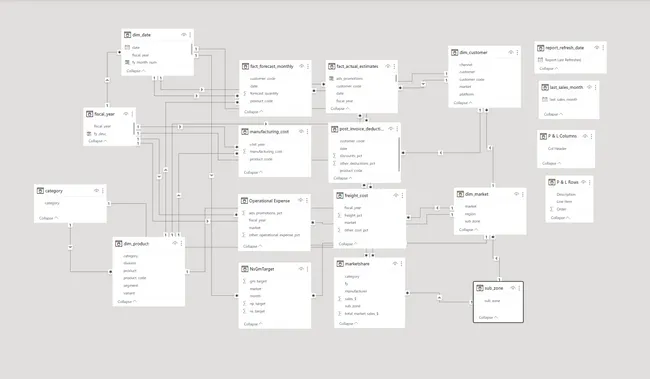Open more options for Operational Expense table

(307, 201)
